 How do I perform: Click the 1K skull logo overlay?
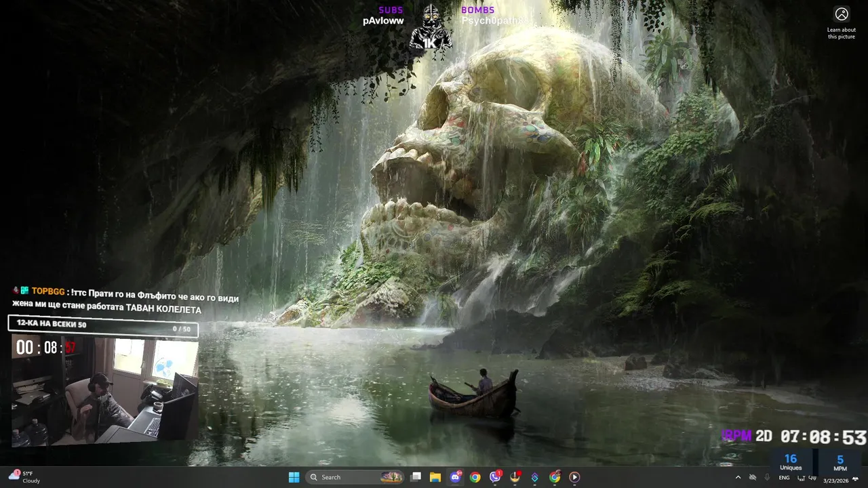pyautogui.click(x=430, y=28)
